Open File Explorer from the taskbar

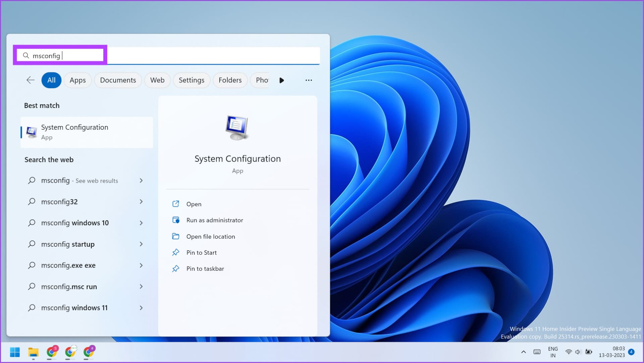click(x=33, y=352)
